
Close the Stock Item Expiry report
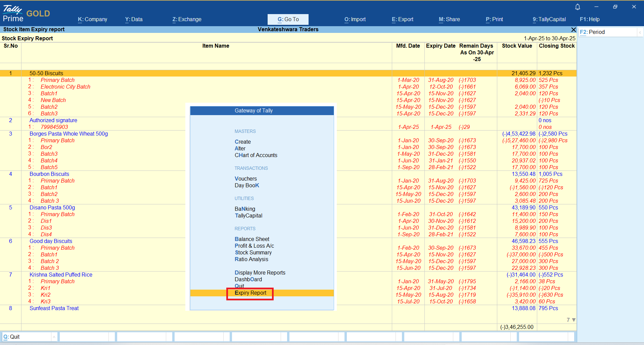(x=573, y=30)
